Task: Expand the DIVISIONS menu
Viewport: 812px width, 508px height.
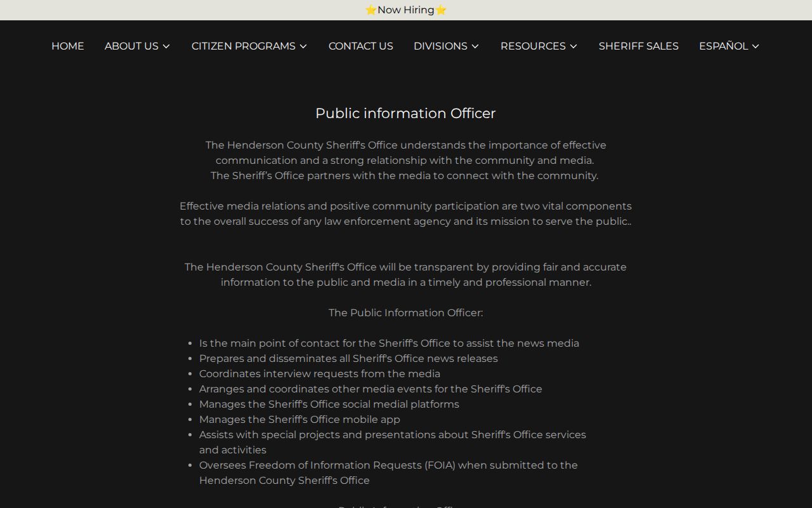Action: click(447, 46)
